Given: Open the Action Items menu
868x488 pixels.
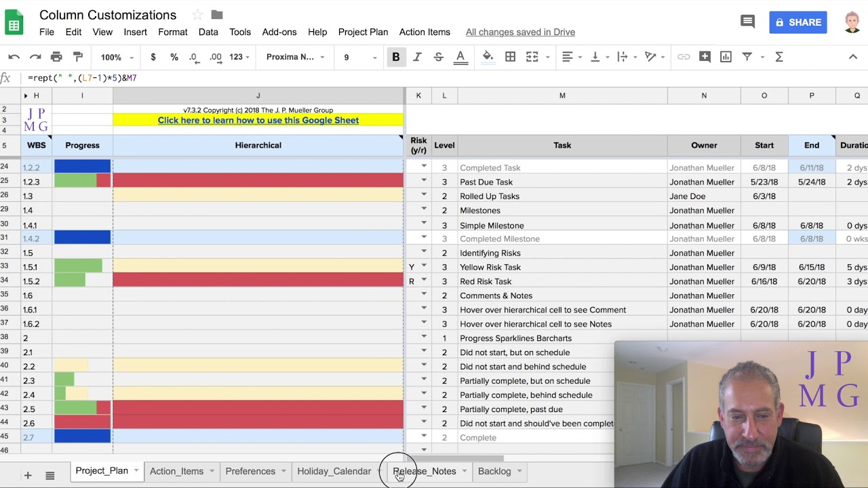Looking at the screenshot, I should coord(425,32).
